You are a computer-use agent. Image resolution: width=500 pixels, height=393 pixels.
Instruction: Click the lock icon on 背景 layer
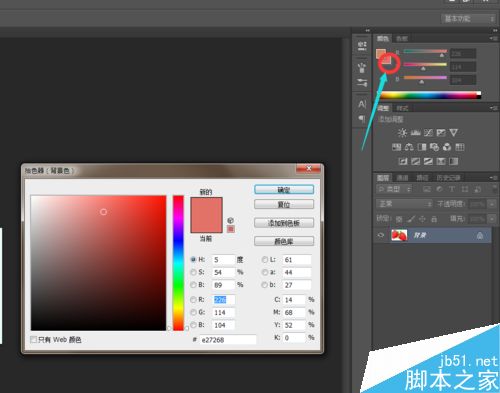tap(480, 236)
